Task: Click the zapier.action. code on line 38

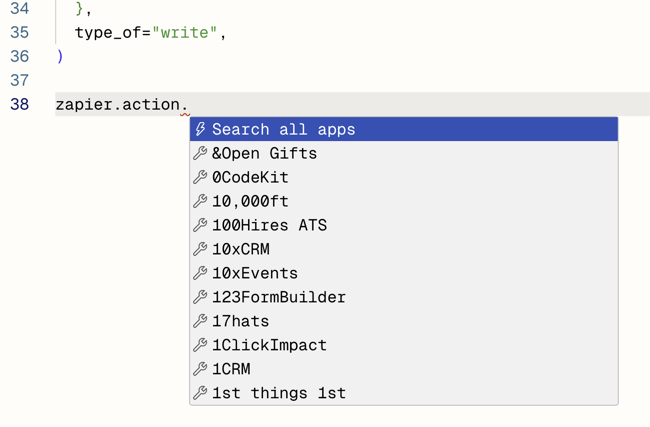Action: [121, 104]
